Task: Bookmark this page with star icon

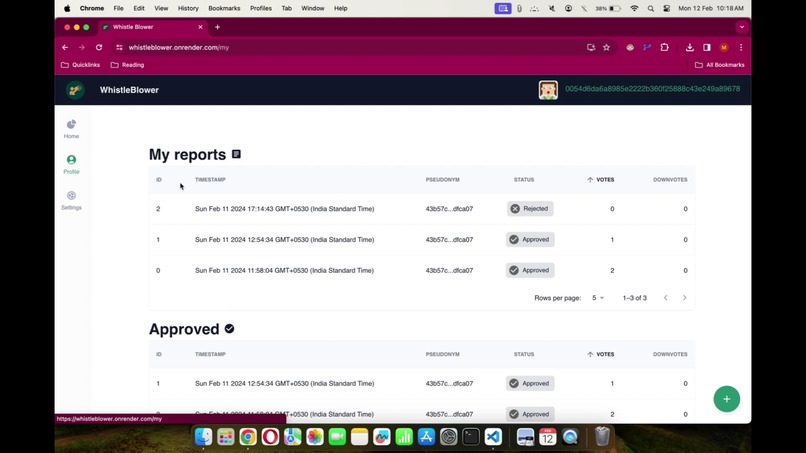Action: point(607,47)
